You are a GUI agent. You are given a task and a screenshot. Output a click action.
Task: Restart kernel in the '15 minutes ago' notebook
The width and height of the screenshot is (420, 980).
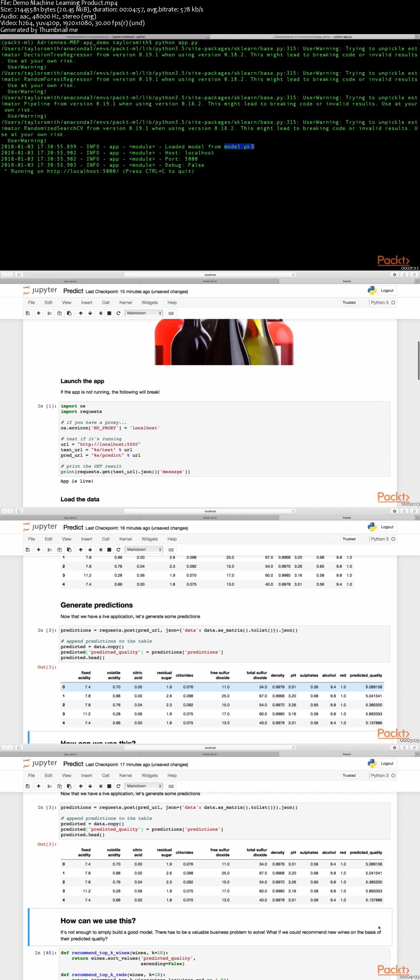[x=119, y=313]
